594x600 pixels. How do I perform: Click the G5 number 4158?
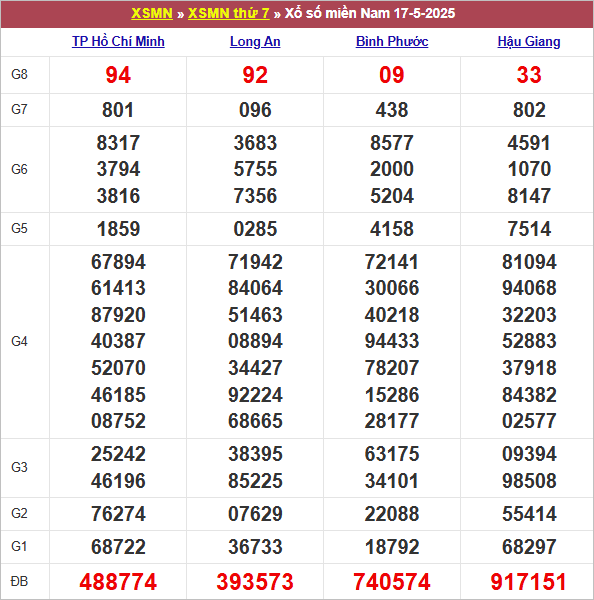click(392, 229)
